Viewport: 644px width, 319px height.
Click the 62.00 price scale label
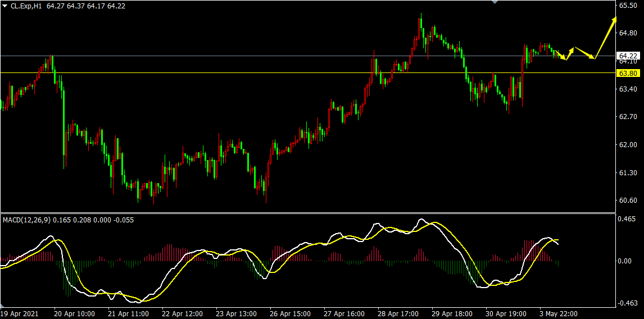(628, 145)
